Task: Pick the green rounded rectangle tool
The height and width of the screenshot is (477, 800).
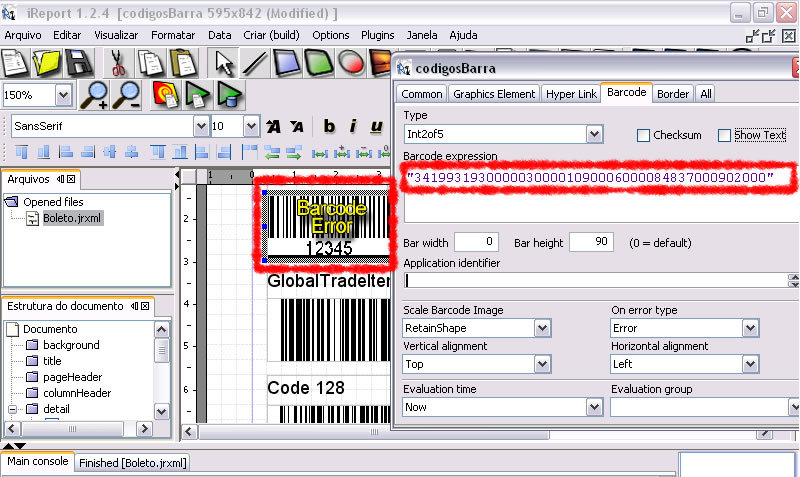Action: (x=319, y=63)
